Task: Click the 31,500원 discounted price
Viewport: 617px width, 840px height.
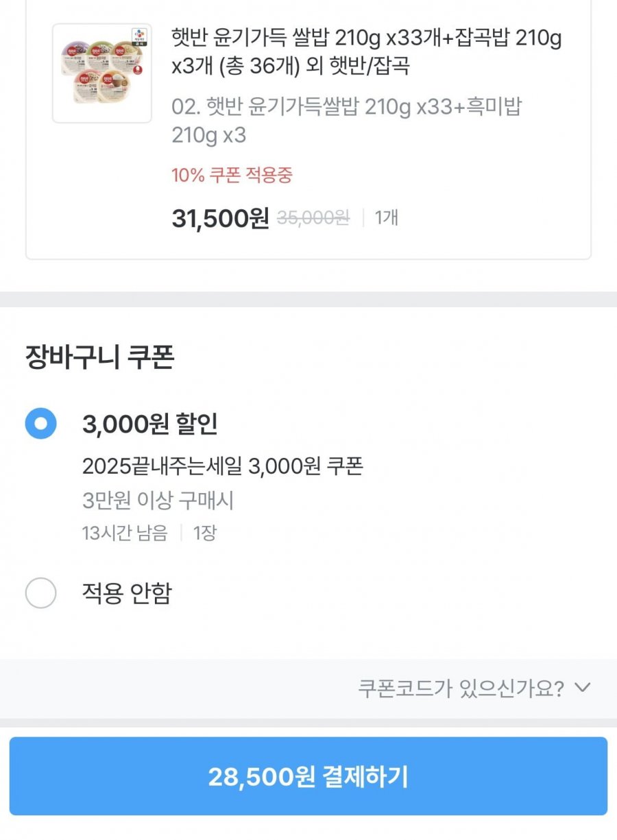Action: tap(220, 219)
